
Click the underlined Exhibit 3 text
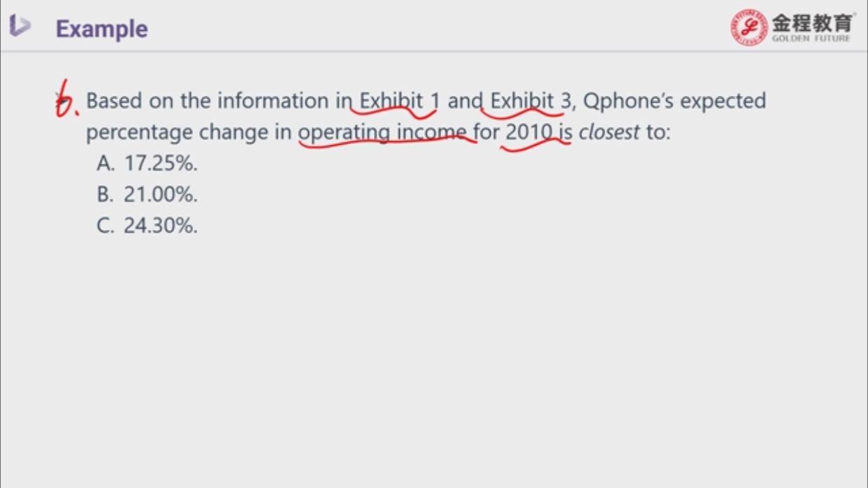point(531,101)
